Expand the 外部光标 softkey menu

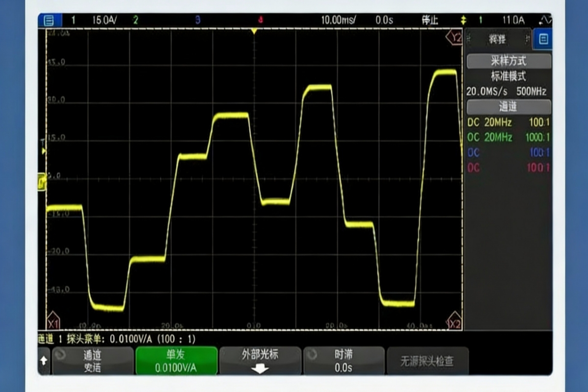point(260,361)
